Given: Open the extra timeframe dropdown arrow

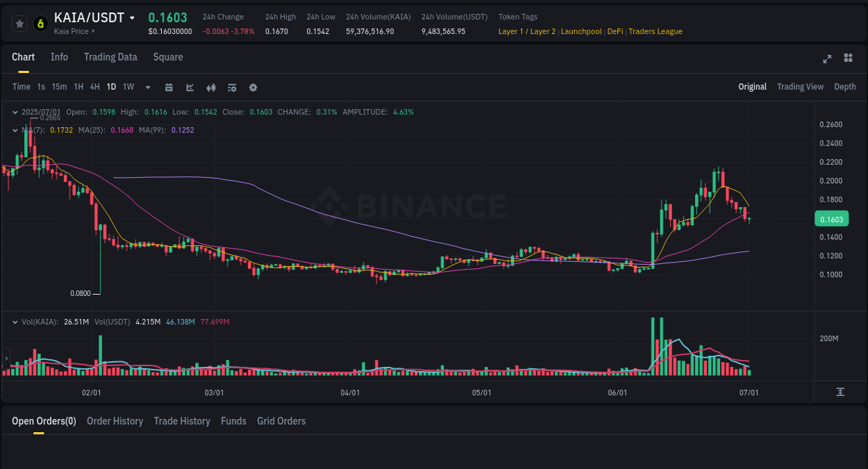Looking at the screenshot, I should pyautogui.click(x=147, y=87).
